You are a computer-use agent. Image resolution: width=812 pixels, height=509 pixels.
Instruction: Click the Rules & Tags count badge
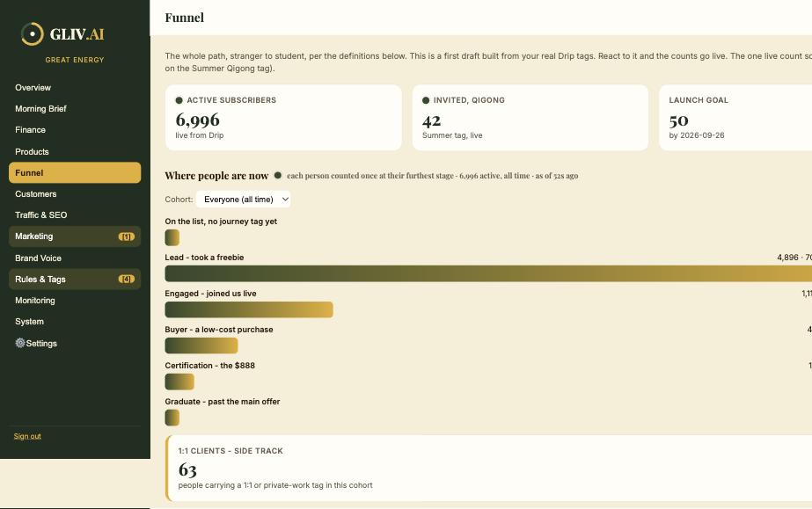tap(127, 280)
